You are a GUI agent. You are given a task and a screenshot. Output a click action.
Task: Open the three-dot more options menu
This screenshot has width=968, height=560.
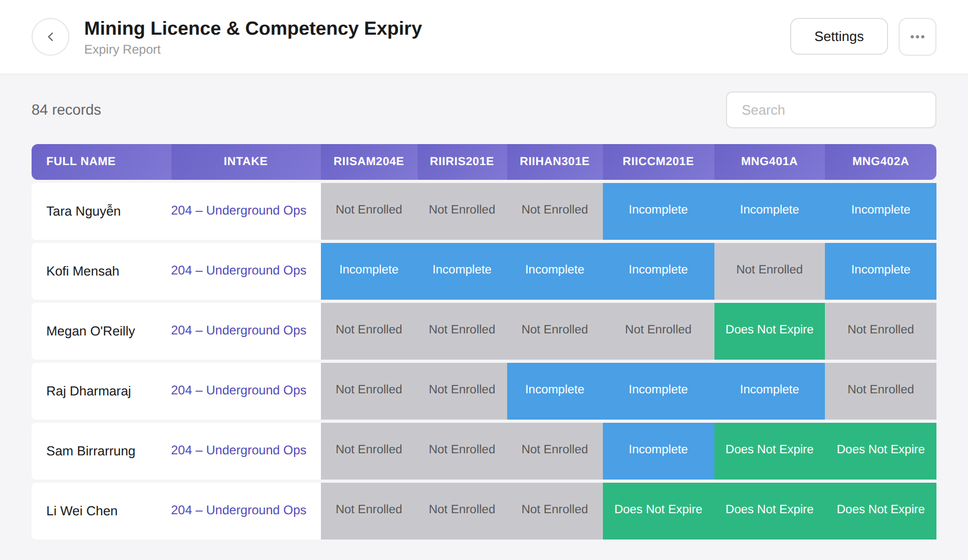click(x=917, y=37)
